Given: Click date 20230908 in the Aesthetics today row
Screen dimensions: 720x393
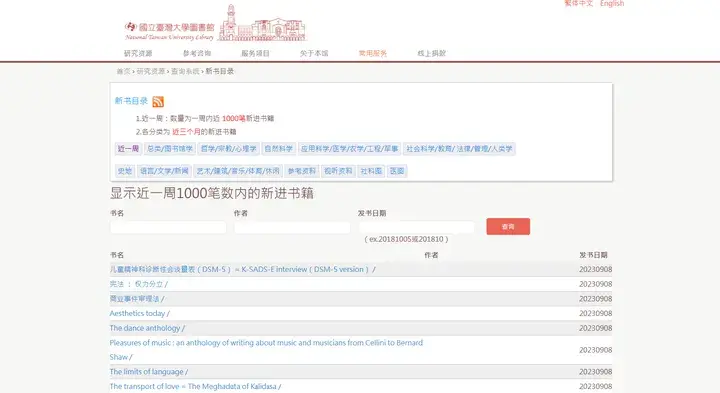Looking at the screenshot, I should 595,314.
